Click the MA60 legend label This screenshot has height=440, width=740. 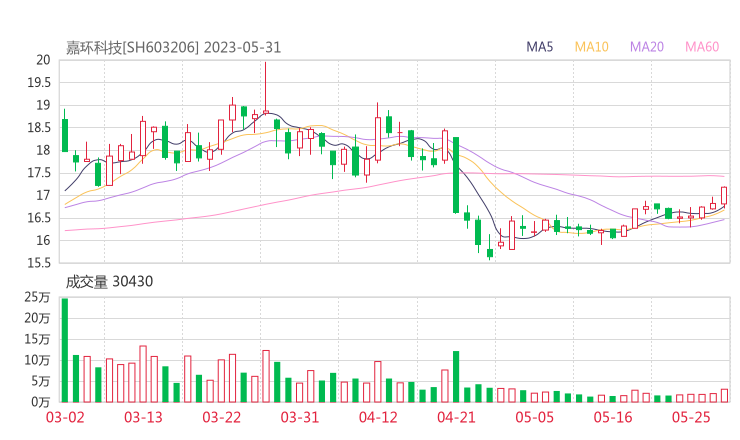(x=702, y=47)
